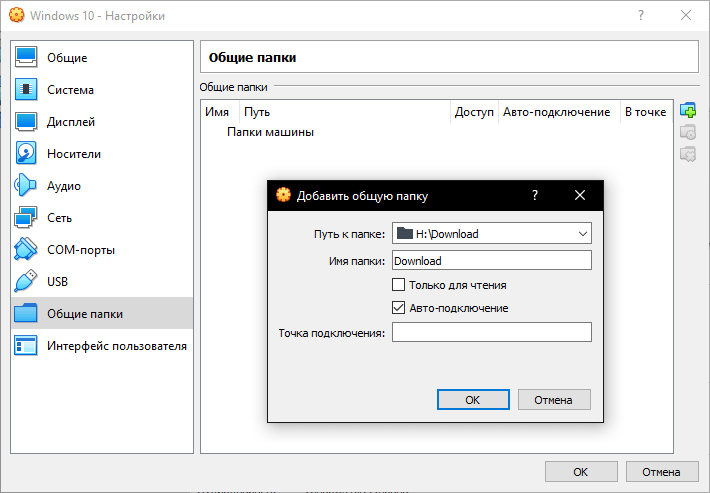Click the Путь column header
Image resolution: width=710 pixels, height=493 pixels.
tap(345, 112)
